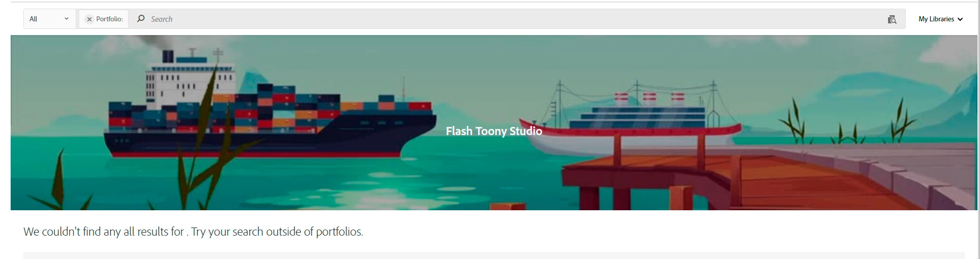Screen dimensions: 980x259
Task: Remove the Portfolio filter with its X icon
Action: (89, 19)
